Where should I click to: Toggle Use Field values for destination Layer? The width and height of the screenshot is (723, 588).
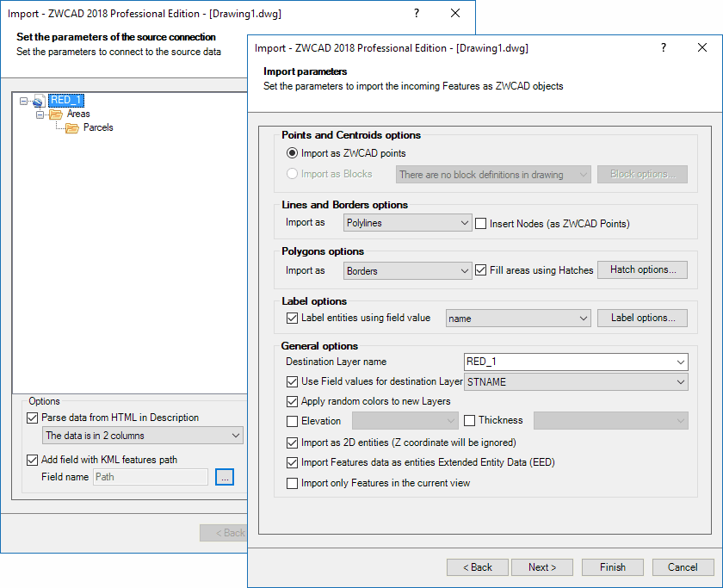[292, 381]
